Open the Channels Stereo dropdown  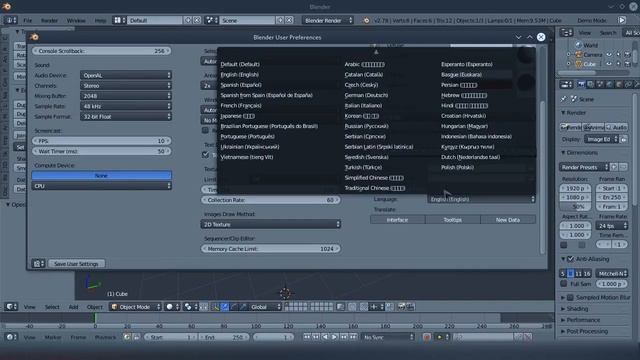click(126, 86)
